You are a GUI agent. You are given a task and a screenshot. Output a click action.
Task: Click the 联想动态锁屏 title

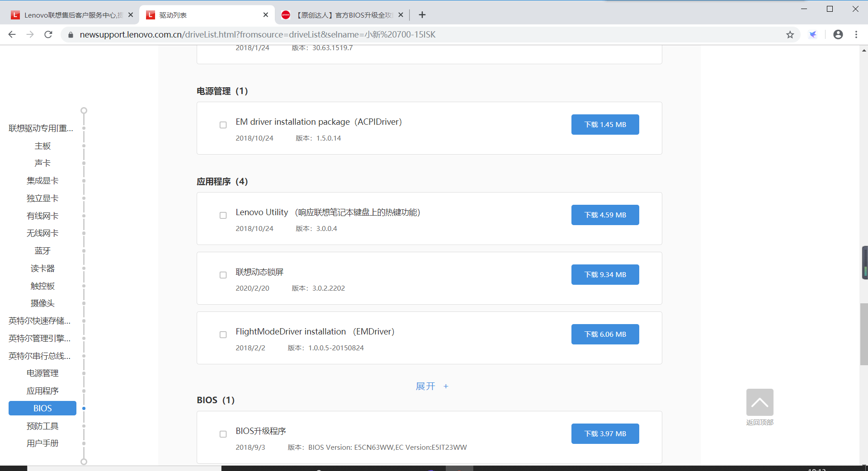[259, 272]
